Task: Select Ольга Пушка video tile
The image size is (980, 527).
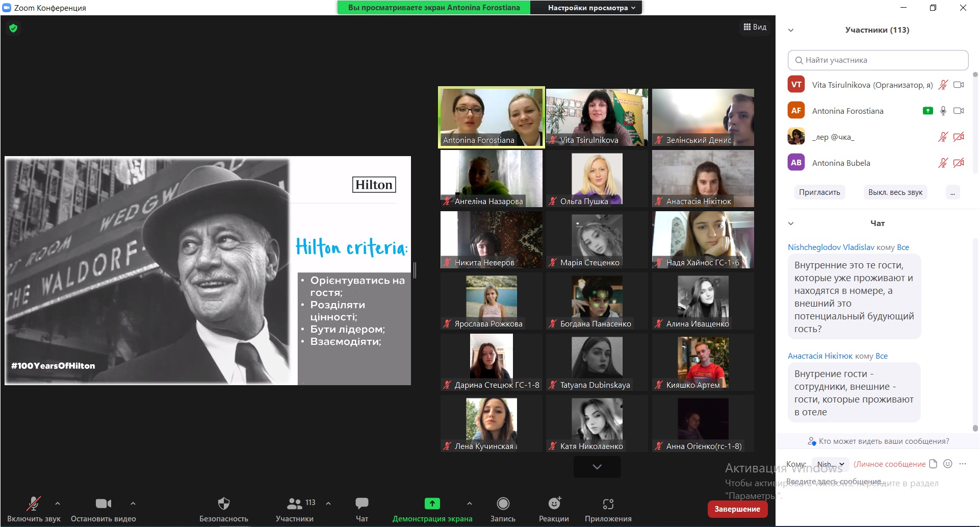Action: 597,179
